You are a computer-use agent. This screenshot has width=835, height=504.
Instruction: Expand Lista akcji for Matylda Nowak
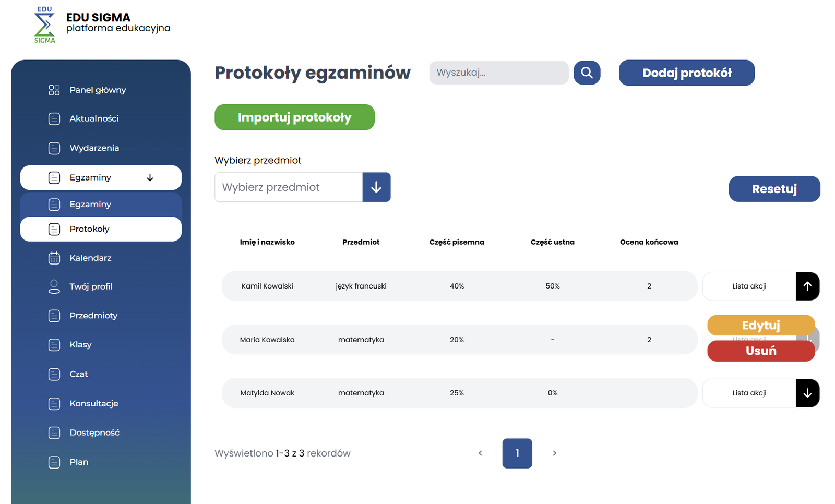click(807, 393)
